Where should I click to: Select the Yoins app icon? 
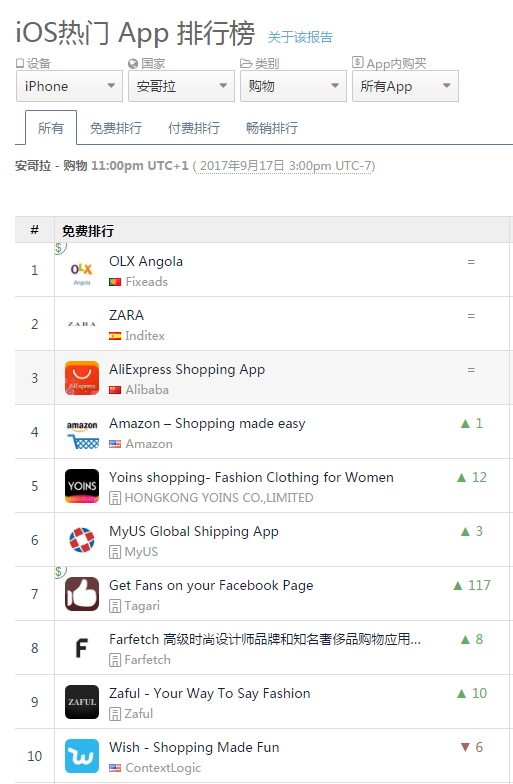pos(82,486)
